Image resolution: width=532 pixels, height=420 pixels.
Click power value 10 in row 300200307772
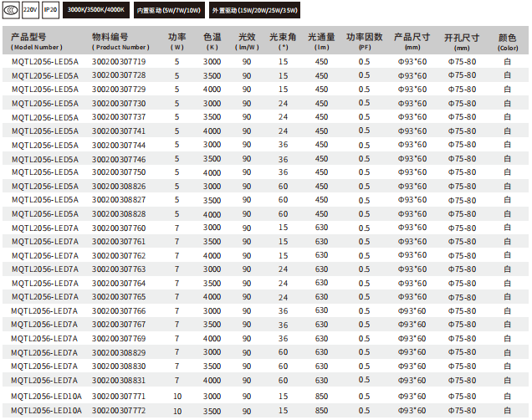coord(177,411)
